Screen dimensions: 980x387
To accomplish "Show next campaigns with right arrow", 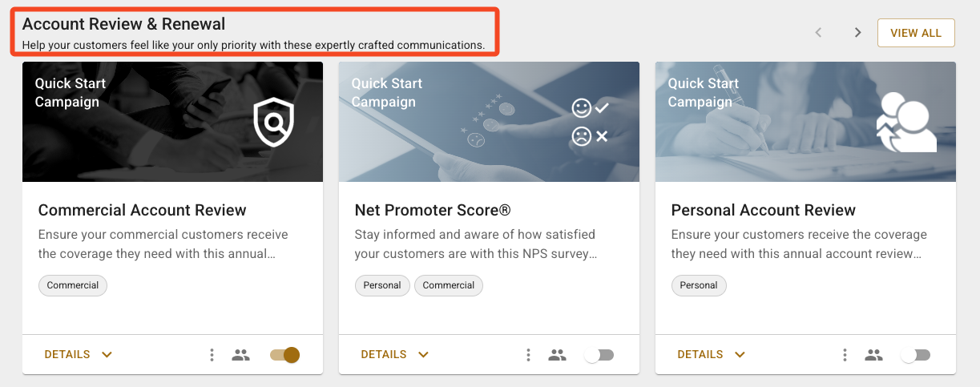I will click(857, 33).
